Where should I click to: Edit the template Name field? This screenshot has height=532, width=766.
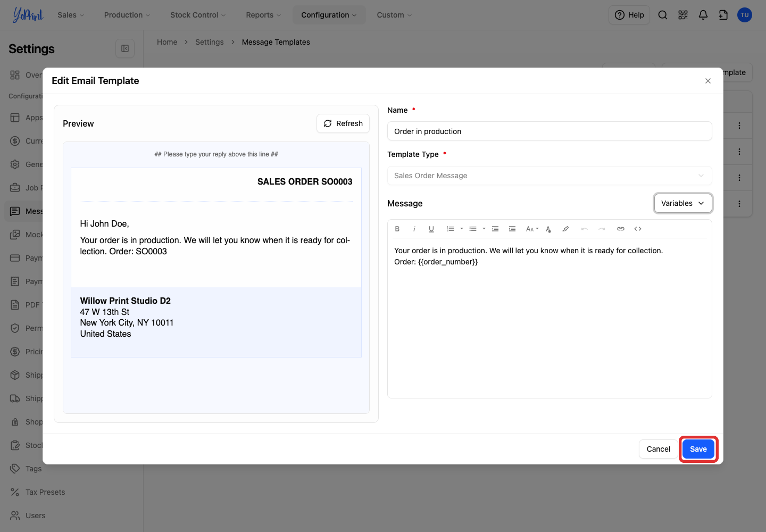(x=549, y=131)
